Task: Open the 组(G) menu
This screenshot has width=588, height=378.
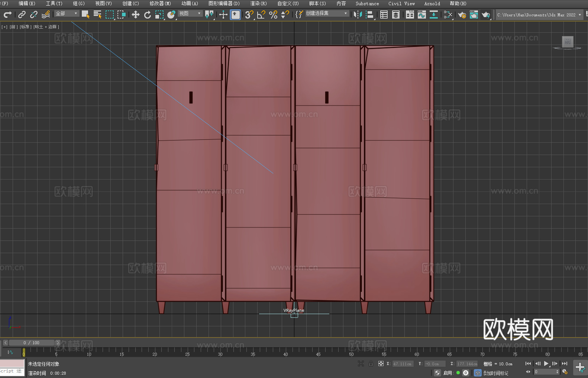Action: 79,3
